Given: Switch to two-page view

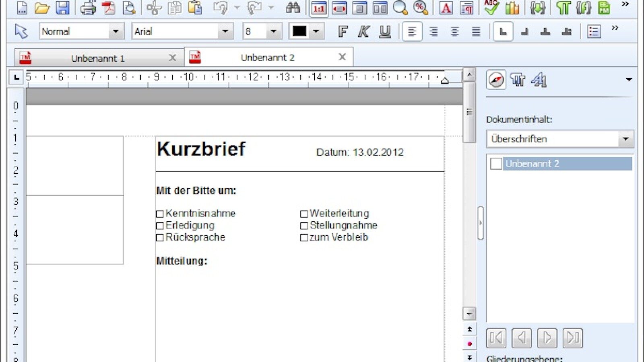Looking at the screenshot, I should 380,7.
